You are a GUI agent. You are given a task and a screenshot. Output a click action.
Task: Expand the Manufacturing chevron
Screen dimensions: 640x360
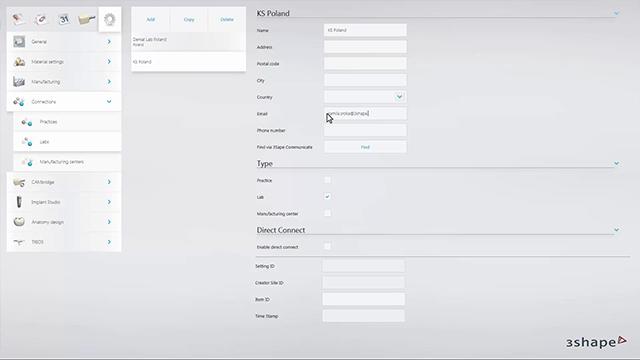109,82
